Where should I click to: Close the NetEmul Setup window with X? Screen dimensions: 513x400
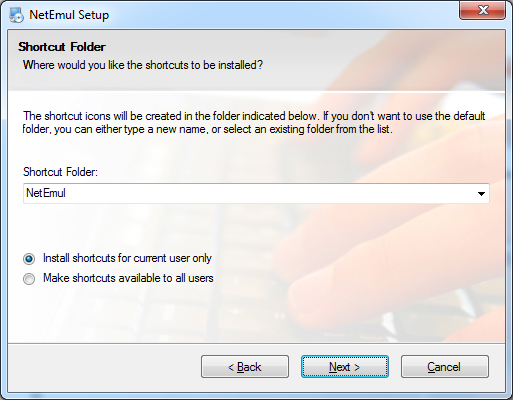(482, 10)
